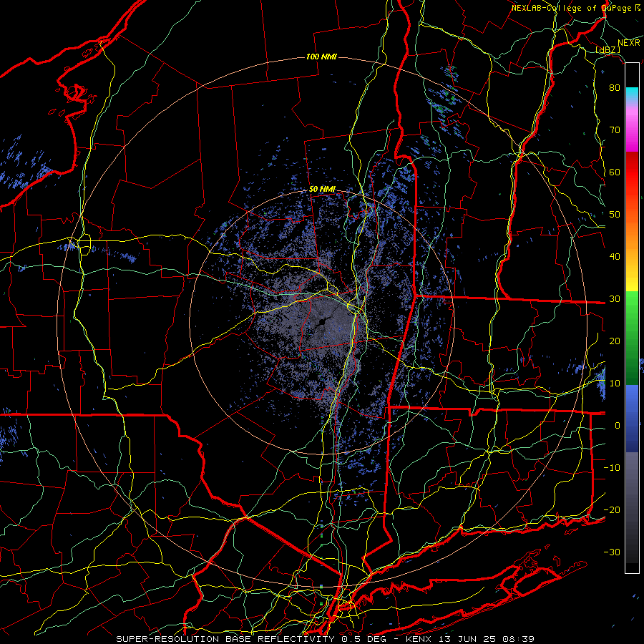Image resolution: width=644 pixels, height=644 pixels.
Task: Click the -30 value on dBZ scale
Action: point(612,552)
